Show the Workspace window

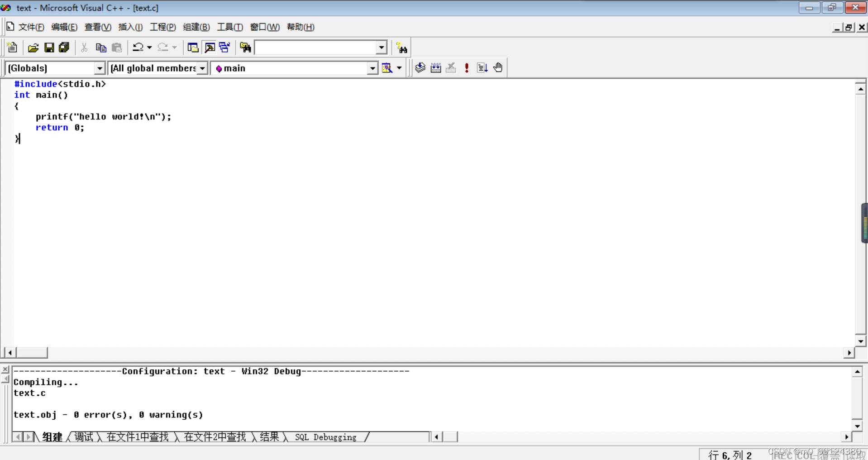tap(193, 48)
